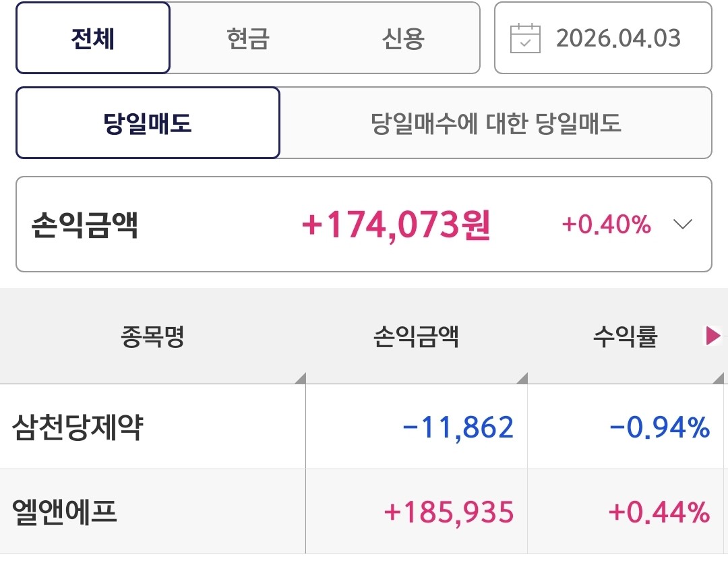Image resolution: width=728 pixels, height=569 pixels.
Task: Click the 2026.04.03 date field
Action: [x=618, y=38]
